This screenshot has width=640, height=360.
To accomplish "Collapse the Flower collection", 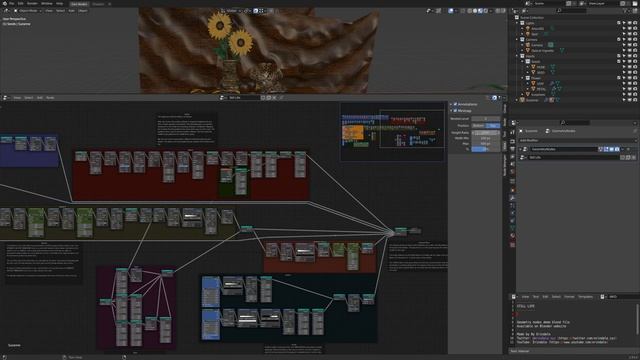I will 522,78.
